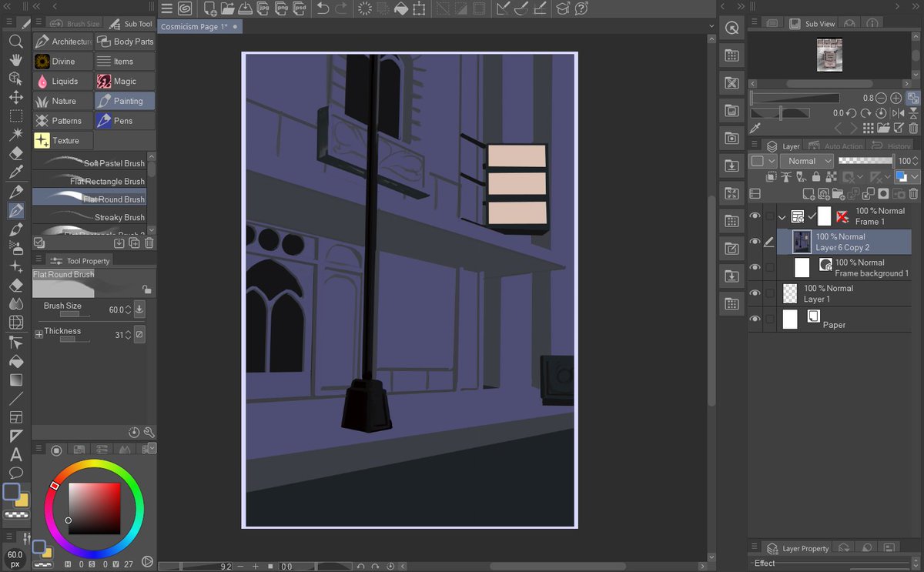Click the New document icon
Image resolution: width=924 pixels, height=572 pixels.
[x=210, y=8]
